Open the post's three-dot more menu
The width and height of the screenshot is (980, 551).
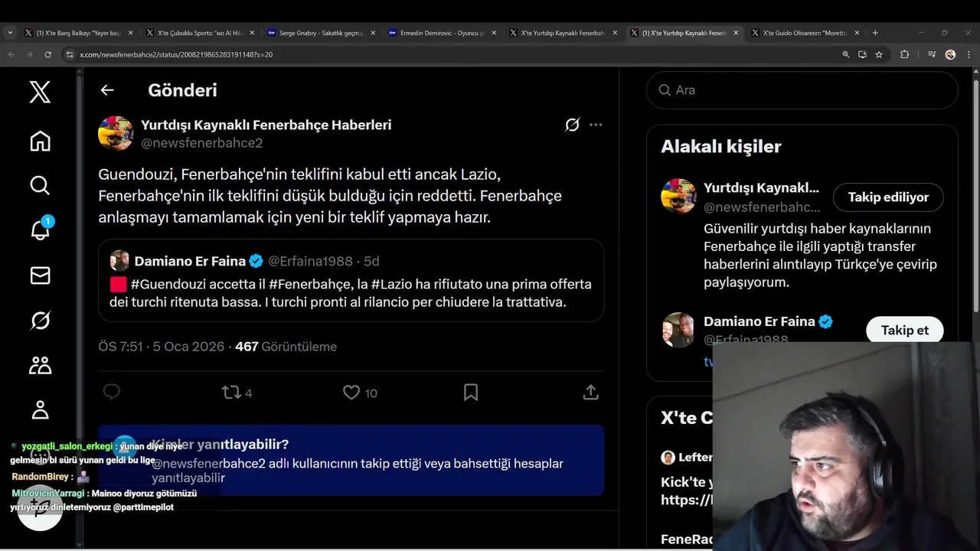pos(596,125)
